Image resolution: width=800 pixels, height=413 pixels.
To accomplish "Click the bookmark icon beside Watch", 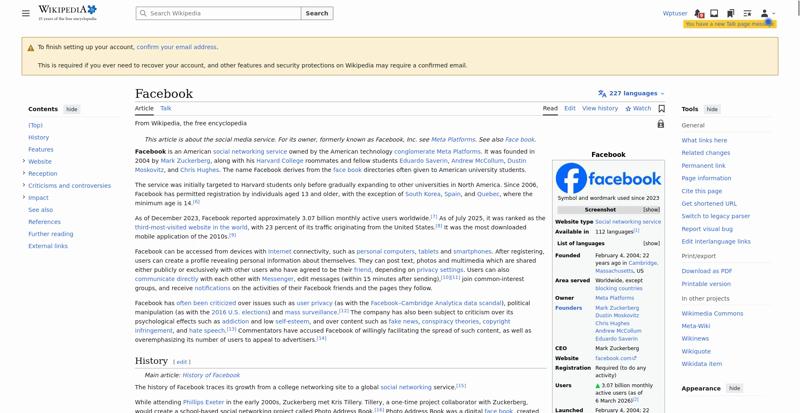I will (x=662, y=109).
